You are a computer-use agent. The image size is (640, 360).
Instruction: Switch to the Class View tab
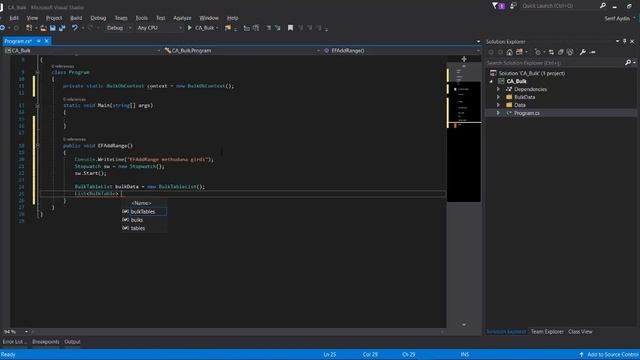pos(580,332)
